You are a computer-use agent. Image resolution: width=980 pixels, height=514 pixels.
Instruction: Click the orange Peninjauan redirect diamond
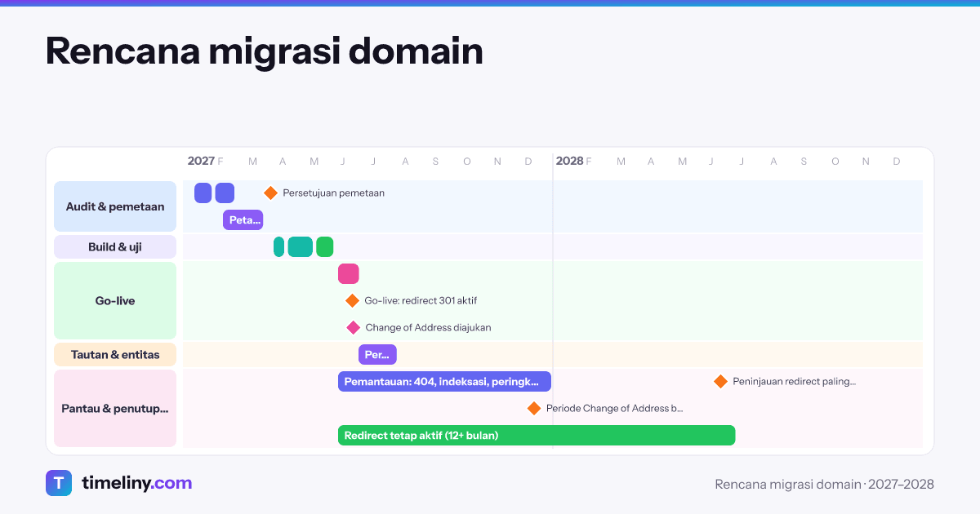tap(720, 381)
